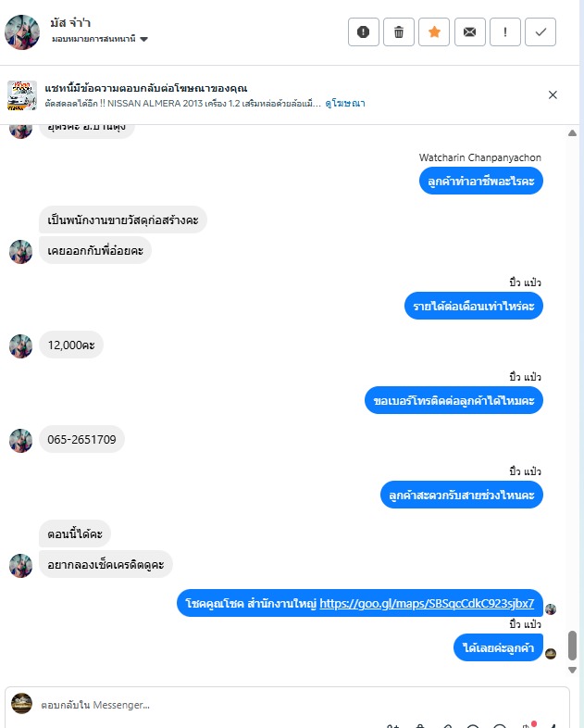Flag conversation as priority with exclamation icon
Image resolution: width=584 pixels, height=728 pixels.
coord(505,32)
